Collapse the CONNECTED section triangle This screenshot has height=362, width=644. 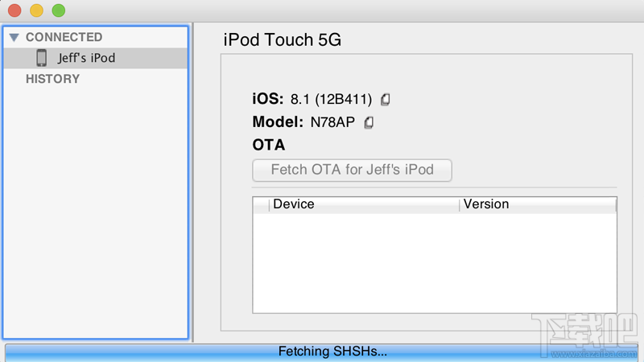pyautogui.click(x=14, y=37)
